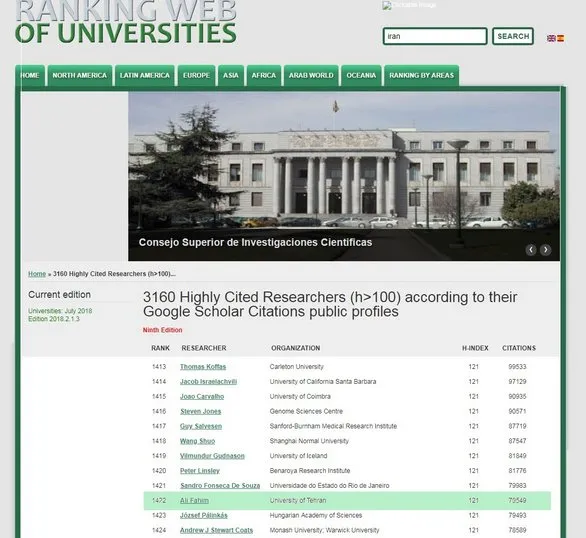This screenshot has height=538, width=586.
Task: Open Thomas Koffas researcher link
Action: coord(203,367)
